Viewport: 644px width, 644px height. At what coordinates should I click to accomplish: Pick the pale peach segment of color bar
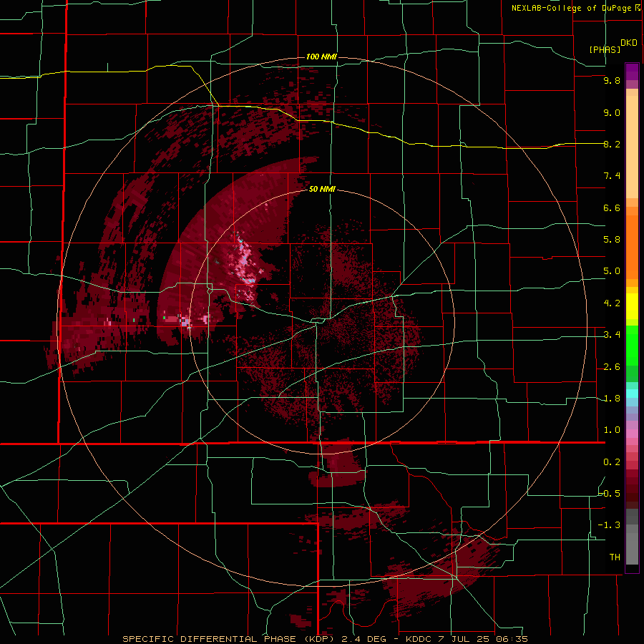click(632, 147)
